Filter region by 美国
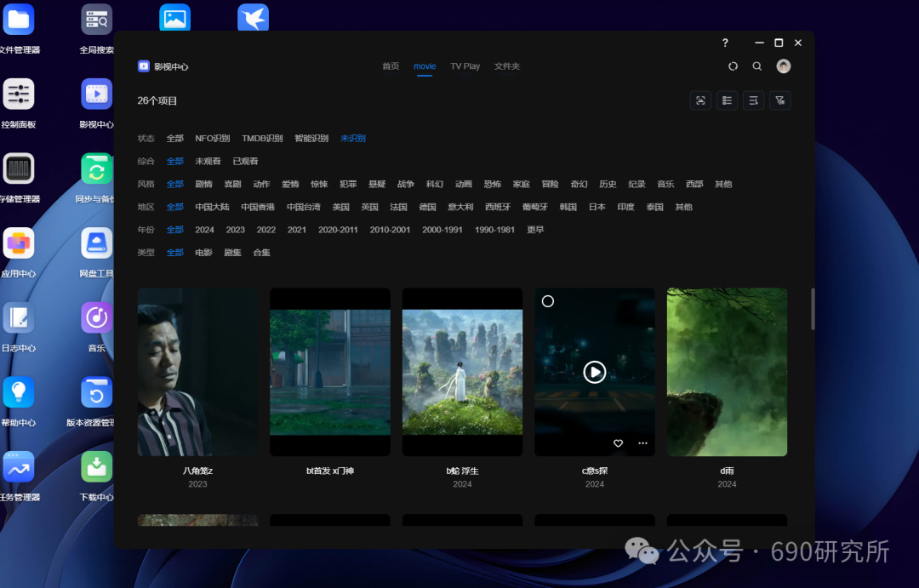 [x=340, y=207]
